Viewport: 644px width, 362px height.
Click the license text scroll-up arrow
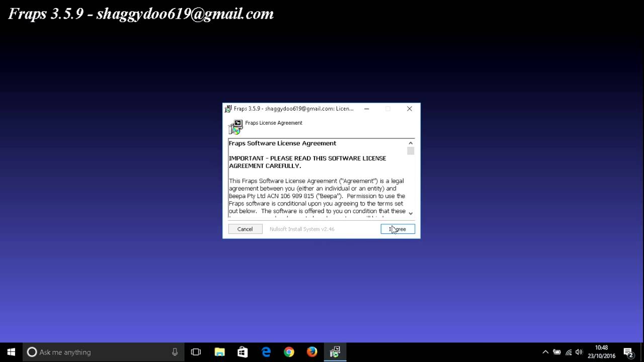pos(411,143)
